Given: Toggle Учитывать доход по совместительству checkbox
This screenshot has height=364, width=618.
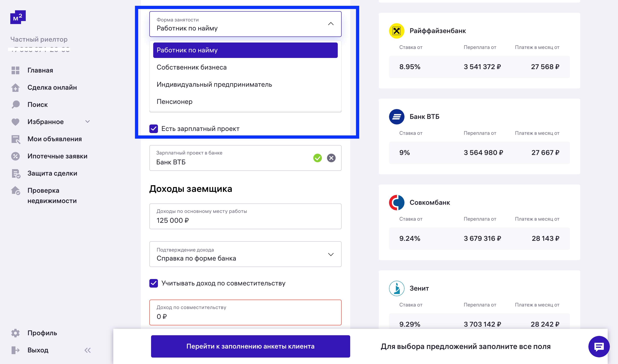Looking at the screenshot, I should click(x=154, y=283).
